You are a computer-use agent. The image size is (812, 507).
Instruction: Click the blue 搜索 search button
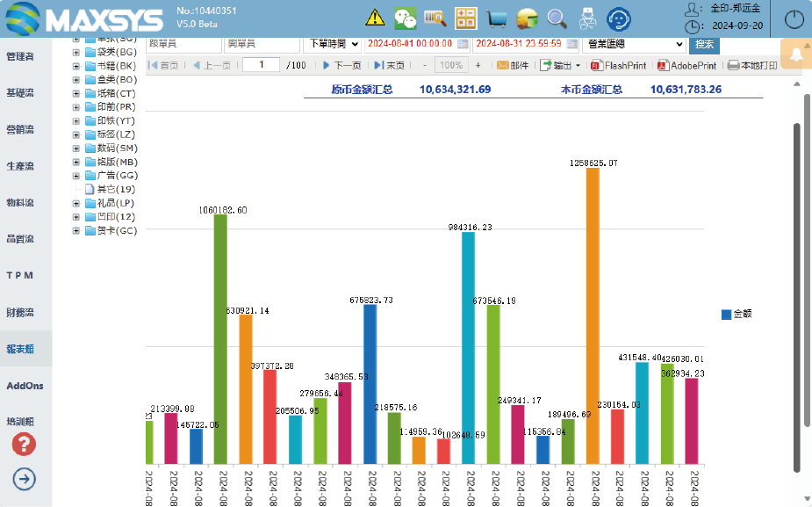[704, 45]
